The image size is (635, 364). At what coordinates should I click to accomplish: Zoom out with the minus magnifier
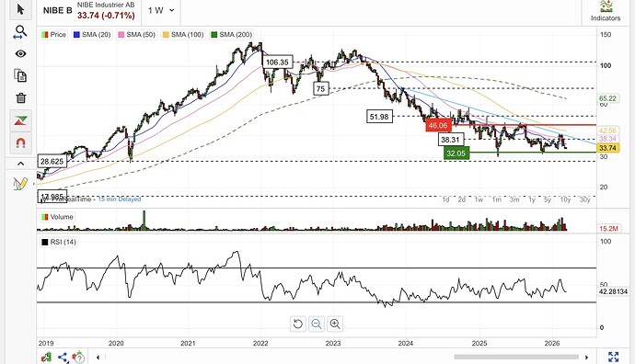(x=316, y=324)
